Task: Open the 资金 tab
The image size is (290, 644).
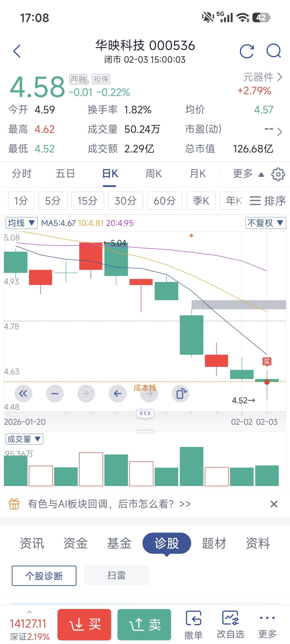Action: tap(76, 543)
